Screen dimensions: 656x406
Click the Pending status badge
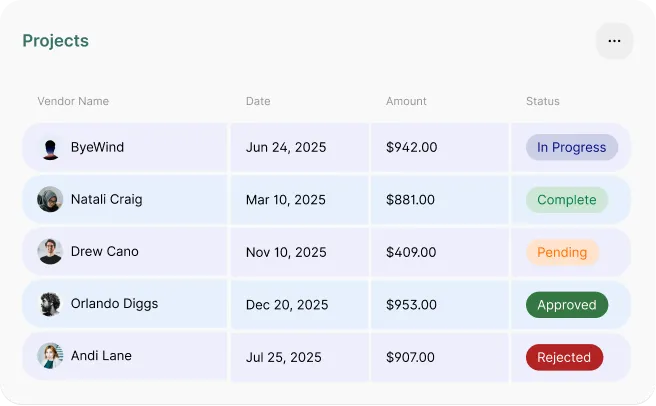(x=562, y=252)
